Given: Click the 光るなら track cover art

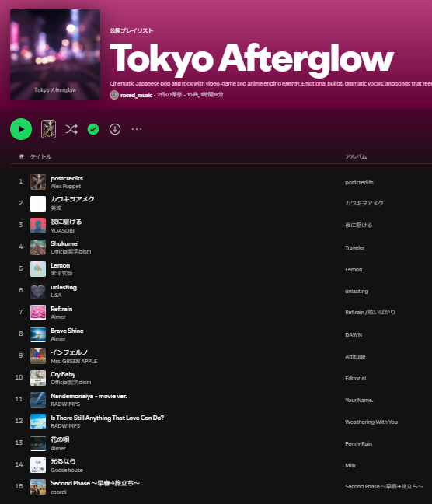Looking at the screenshot, I should click(38, 465).
